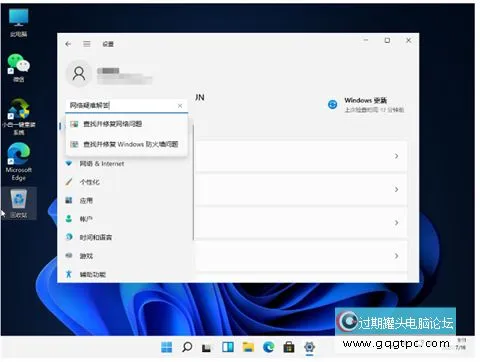Open Microsoft Store from taskbar

pyautogui.click(x=289, y=347)
